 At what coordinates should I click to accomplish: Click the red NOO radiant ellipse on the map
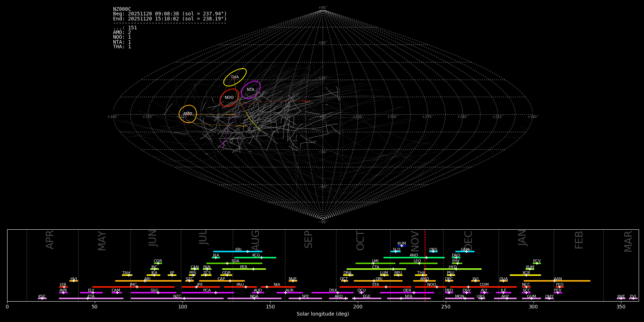[229, 98]
